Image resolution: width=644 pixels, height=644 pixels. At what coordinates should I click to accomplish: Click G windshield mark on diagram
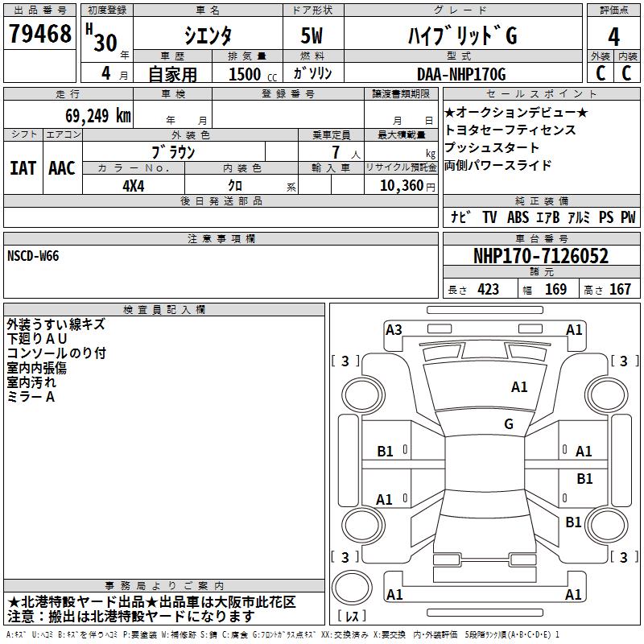[509, 424]
